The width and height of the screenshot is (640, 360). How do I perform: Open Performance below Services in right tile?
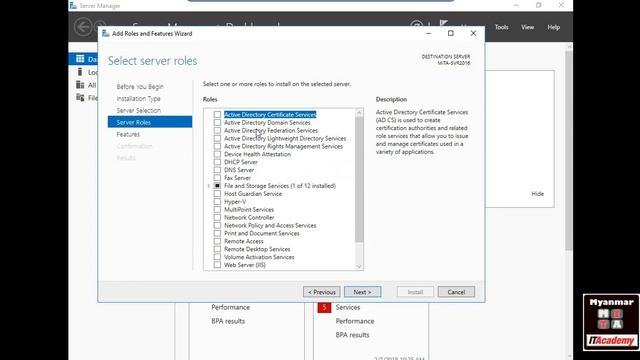point(355,321)
